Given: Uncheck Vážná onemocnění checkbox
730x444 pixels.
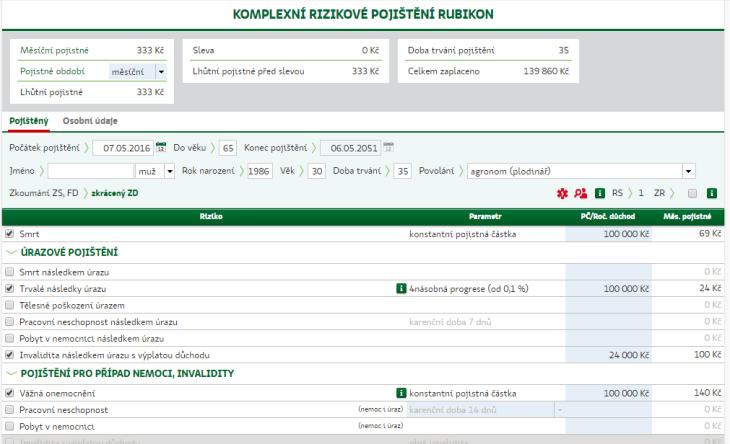Looking at the screenshot, I should 9,393.
